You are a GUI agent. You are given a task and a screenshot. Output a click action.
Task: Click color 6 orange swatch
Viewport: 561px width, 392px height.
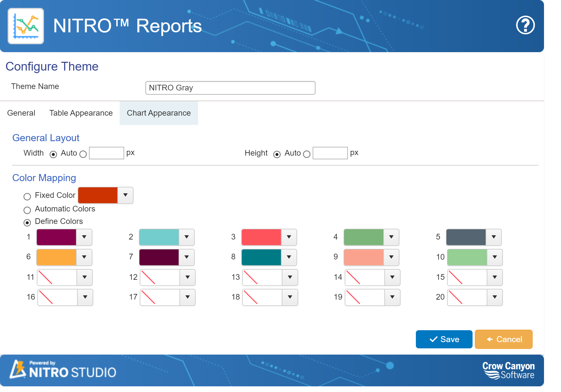pos(56,257)
